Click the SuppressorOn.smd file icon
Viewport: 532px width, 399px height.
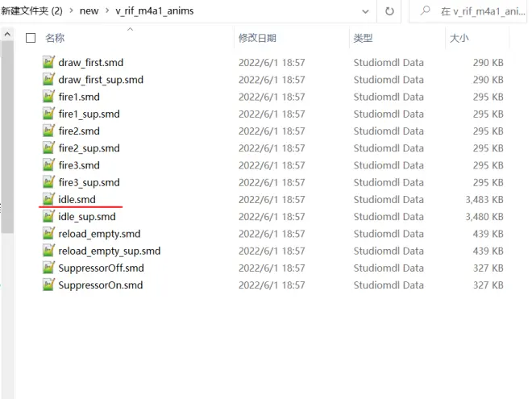pyautogui.click(x=48, y=285)
